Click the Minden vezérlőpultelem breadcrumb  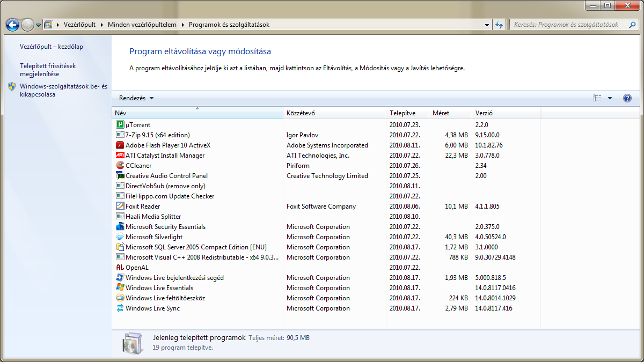click(x=142, y=25)
